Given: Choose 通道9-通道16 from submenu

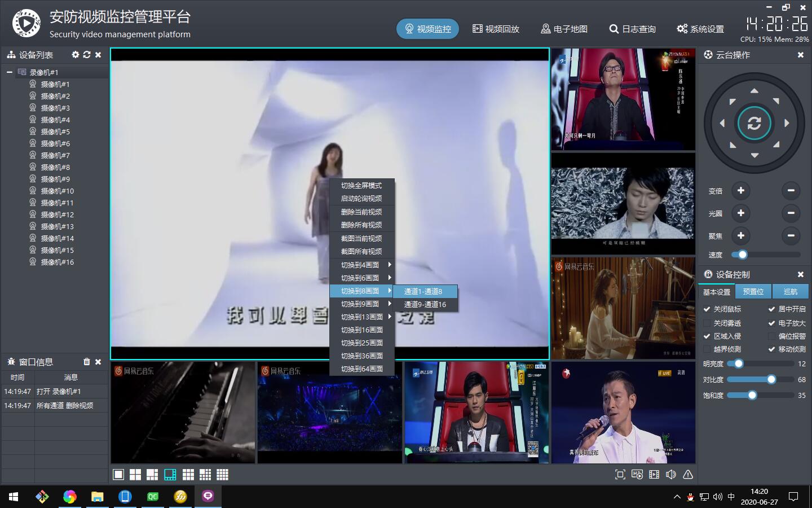Looking at the screenshot, I should [425, 304].
